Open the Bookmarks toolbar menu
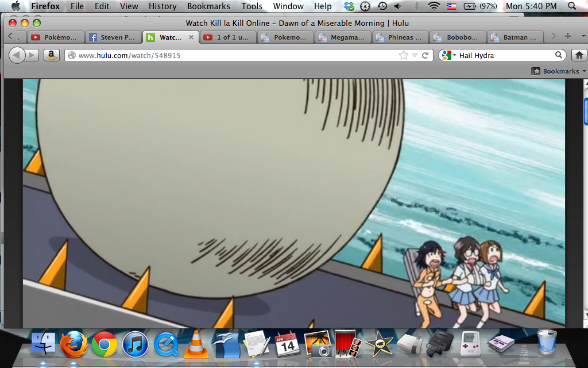 coord(559,71)
